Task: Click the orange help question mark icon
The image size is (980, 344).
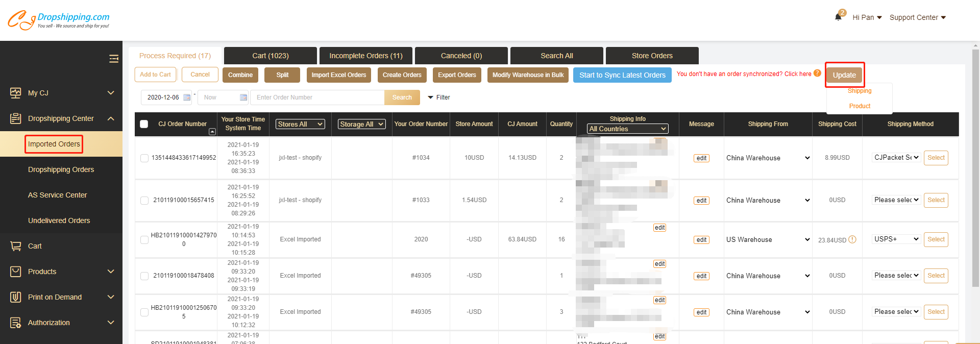Action: [817, 73]
